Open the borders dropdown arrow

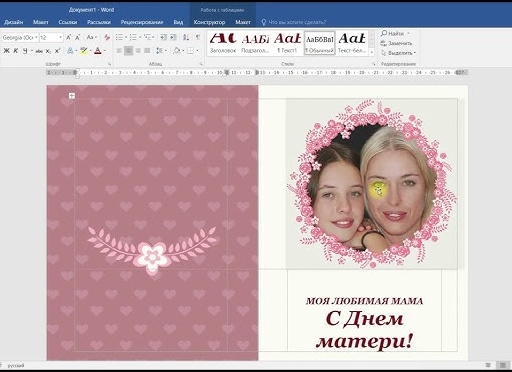click(x=197, y=51)
